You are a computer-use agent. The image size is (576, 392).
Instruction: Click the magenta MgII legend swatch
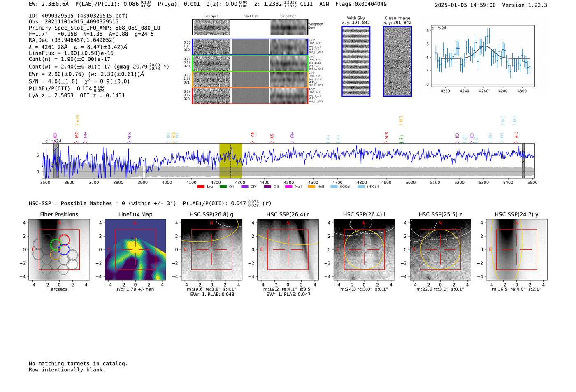tap(289, 187)
